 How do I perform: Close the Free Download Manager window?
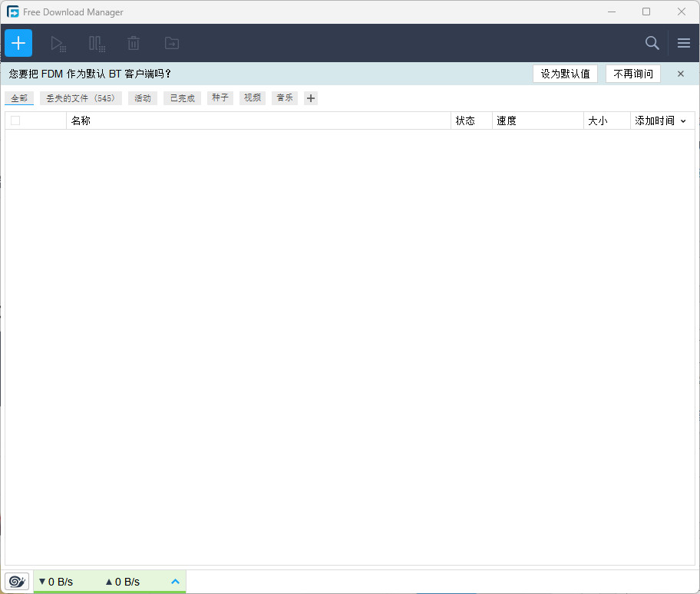[682, 12]
